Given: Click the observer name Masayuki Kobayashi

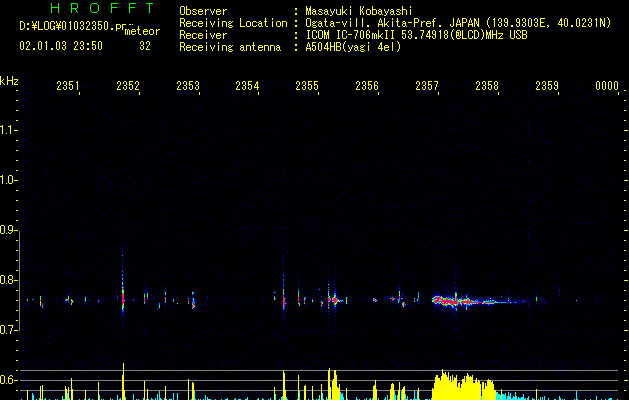Looking at the screenshot, I should point(359,11).
